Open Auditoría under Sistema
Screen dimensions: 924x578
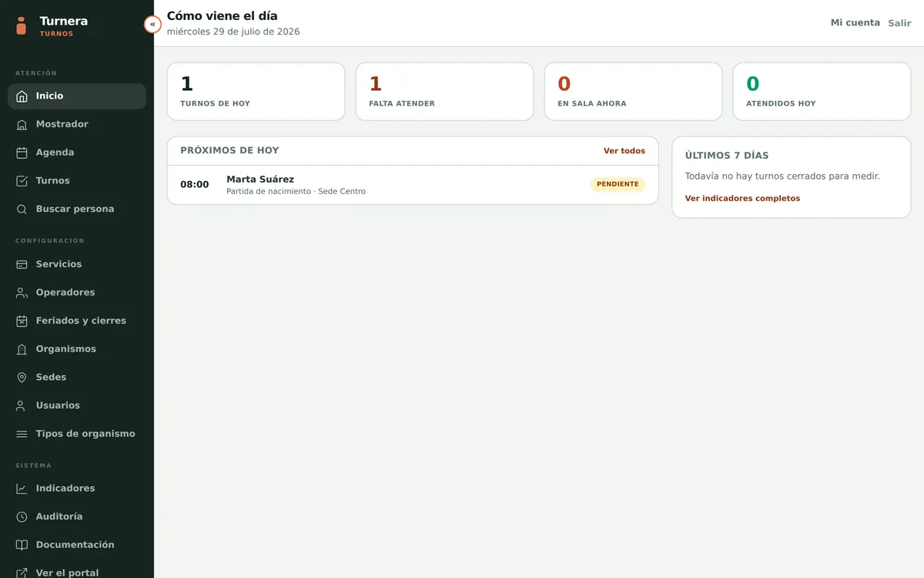pos(77,517)
